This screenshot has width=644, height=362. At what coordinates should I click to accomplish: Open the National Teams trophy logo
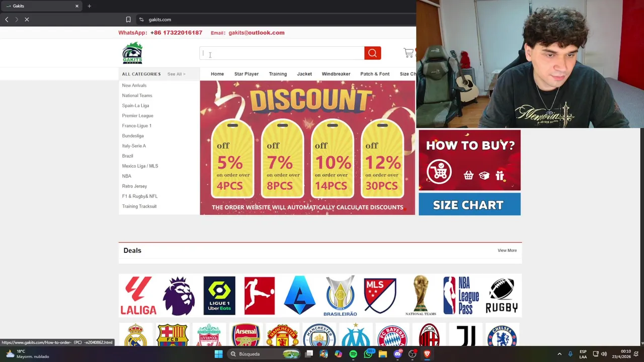pos(421,296)
